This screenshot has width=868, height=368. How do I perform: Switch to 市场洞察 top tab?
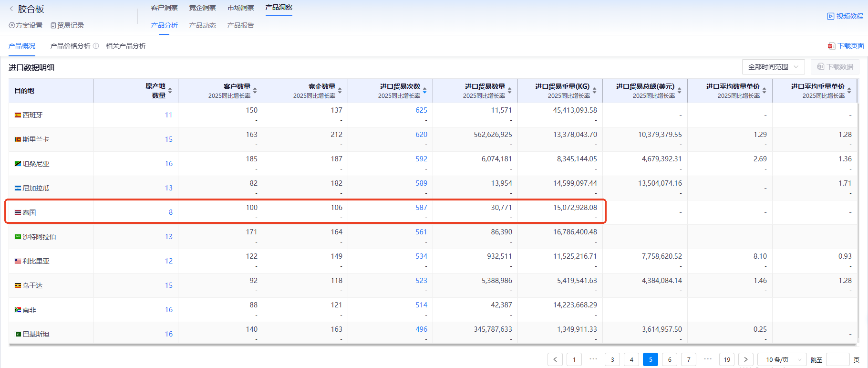[x=240, y=8]
